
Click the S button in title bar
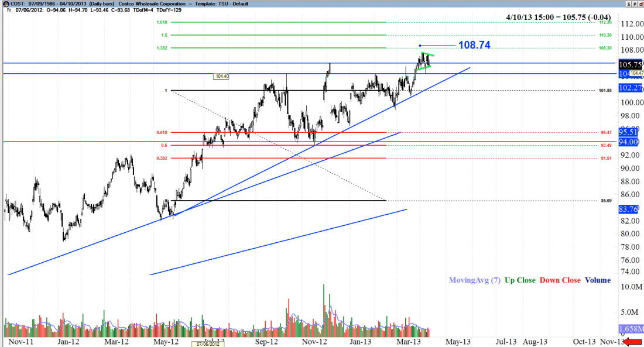[628, 4]
